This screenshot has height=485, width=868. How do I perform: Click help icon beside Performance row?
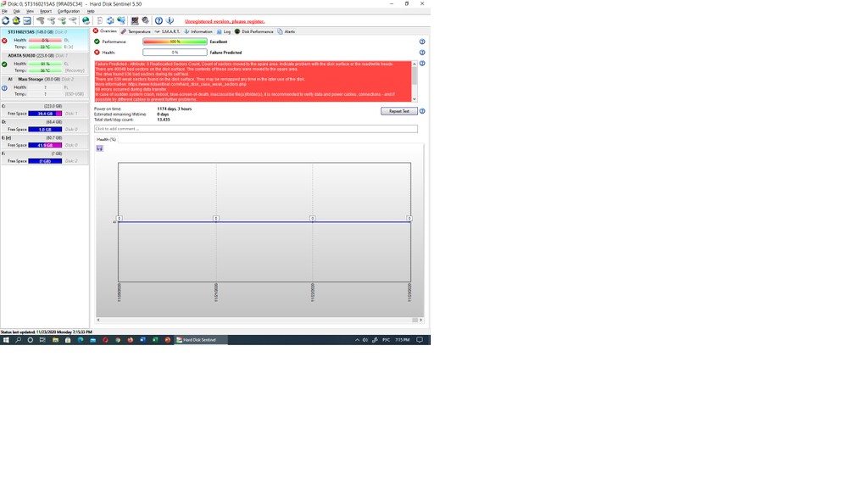(422, 42)
